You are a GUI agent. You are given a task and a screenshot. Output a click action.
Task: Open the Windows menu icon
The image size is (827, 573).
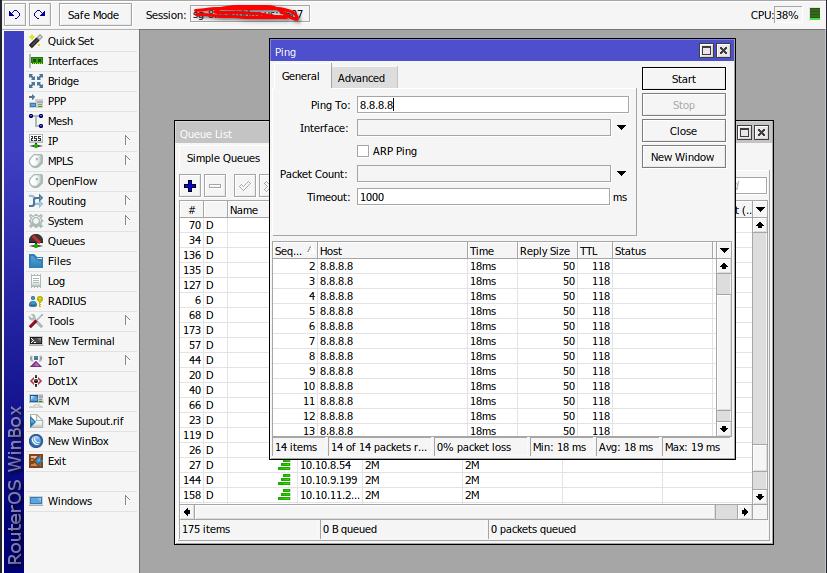coord(36,501)
